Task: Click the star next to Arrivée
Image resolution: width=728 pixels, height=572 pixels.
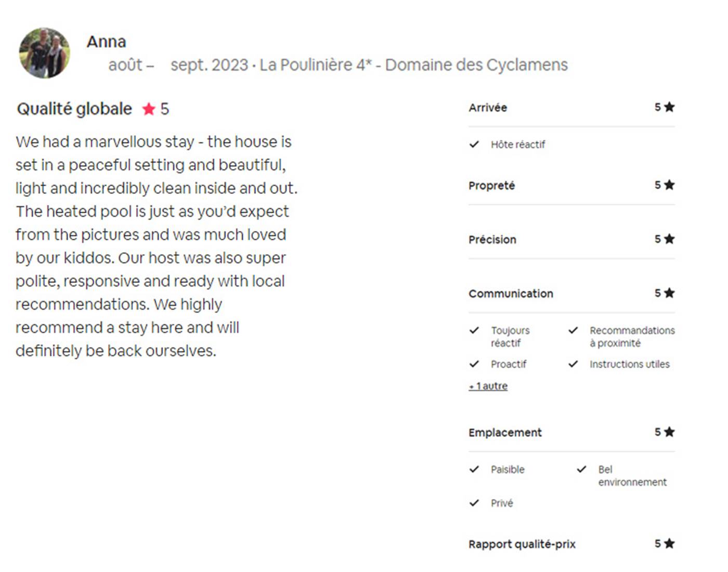Action: click(x=669, y=107)
